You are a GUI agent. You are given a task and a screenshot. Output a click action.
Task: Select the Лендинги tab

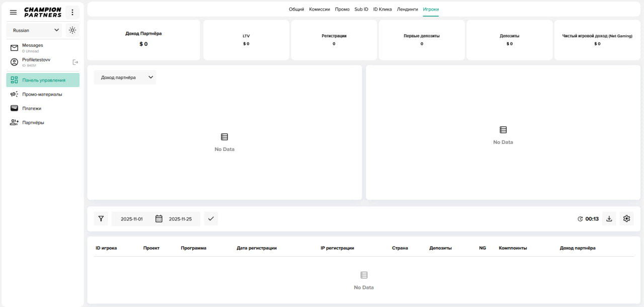tap(407, 9)
